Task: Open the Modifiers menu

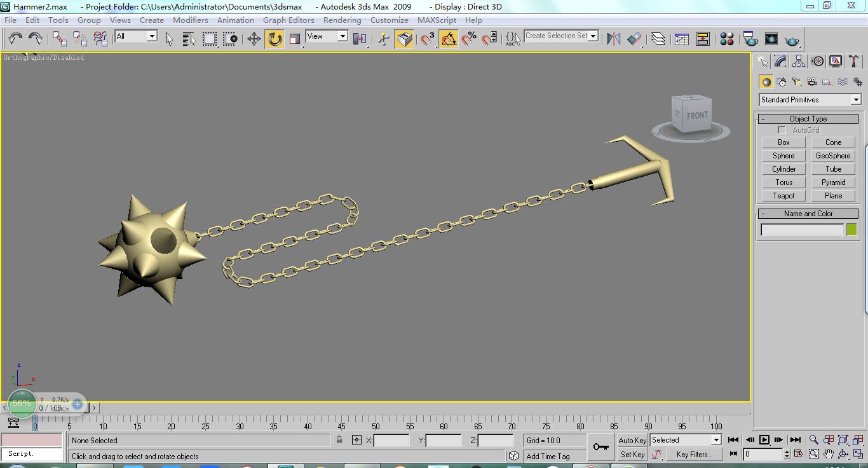Action: pyautogui.click(x=190, y=20)
